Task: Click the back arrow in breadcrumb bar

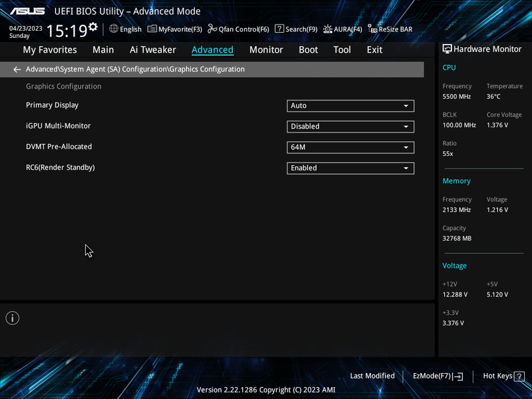Action: (x=17, y=69)
